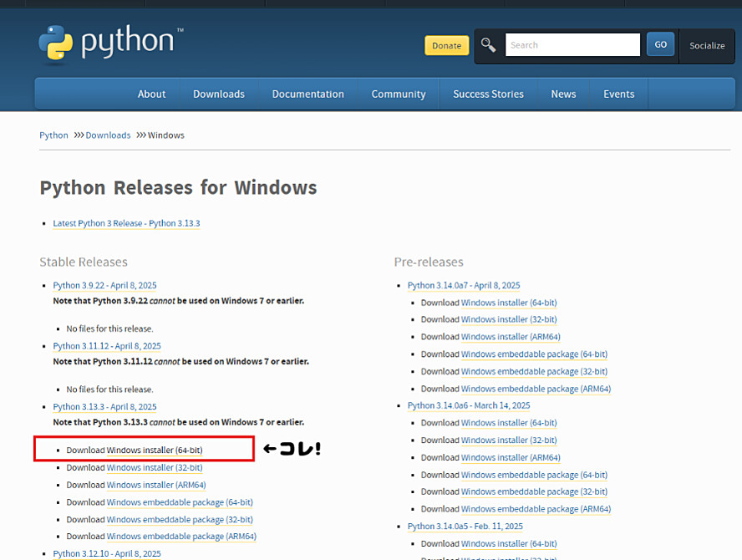Screen dimensions: 742x560
Task: Open the Downloads navigation menu
Action: (219, 94)
